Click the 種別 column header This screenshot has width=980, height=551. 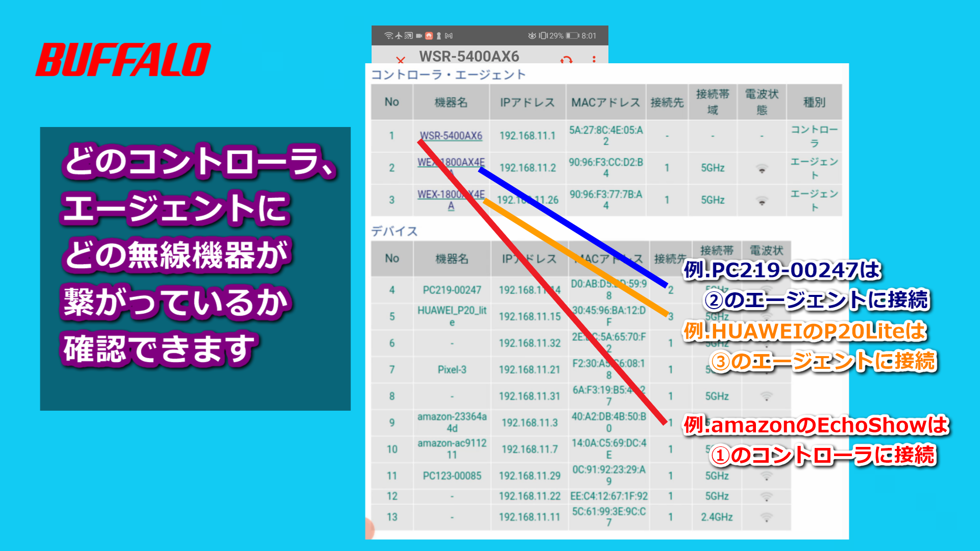814,103
